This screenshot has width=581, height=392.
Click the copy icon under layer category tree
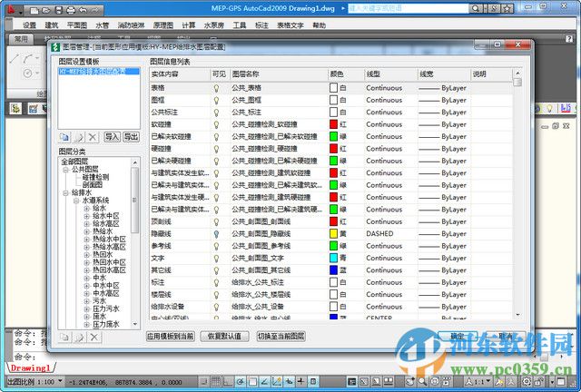point(64,338)
